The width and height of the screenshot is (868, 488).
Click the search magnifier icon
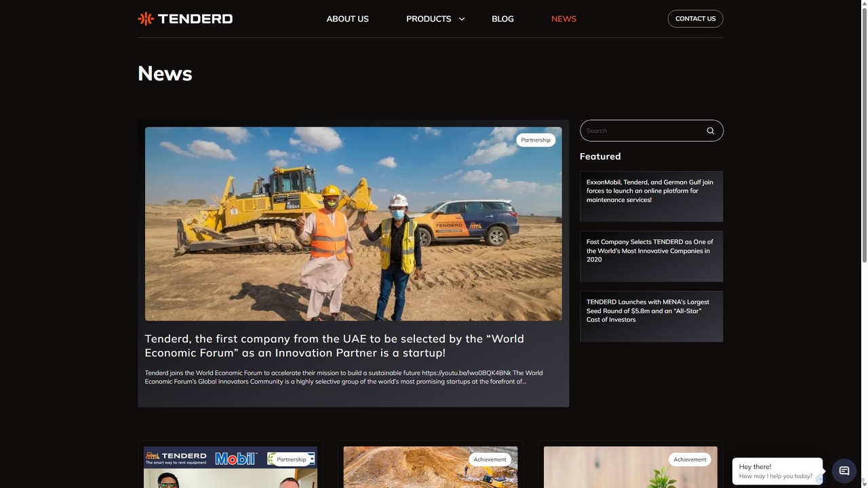click(x=711, y=131)
